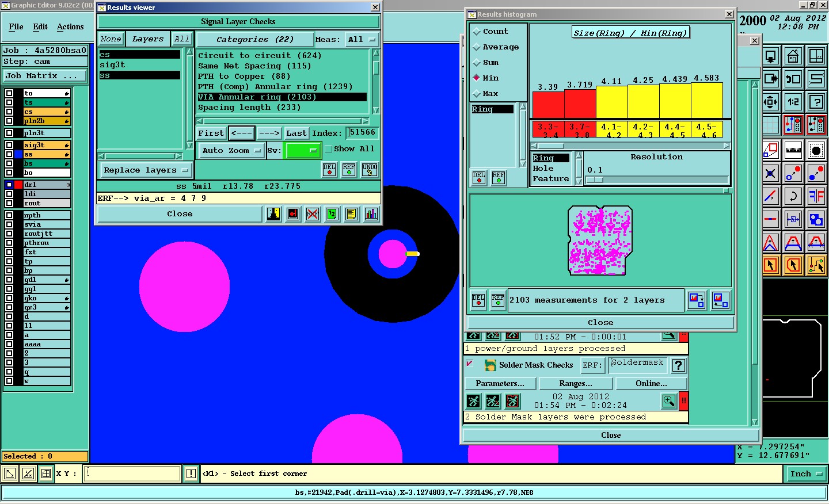Click the 1:2 zoom scale icon
The width and height of the screenshot is (829, 504).
point(793,102)
